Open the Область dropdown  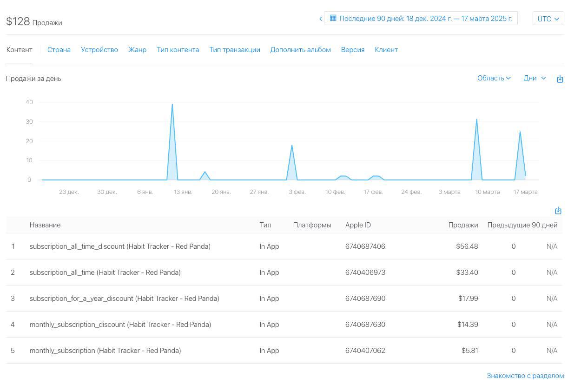tap(494, 78)
